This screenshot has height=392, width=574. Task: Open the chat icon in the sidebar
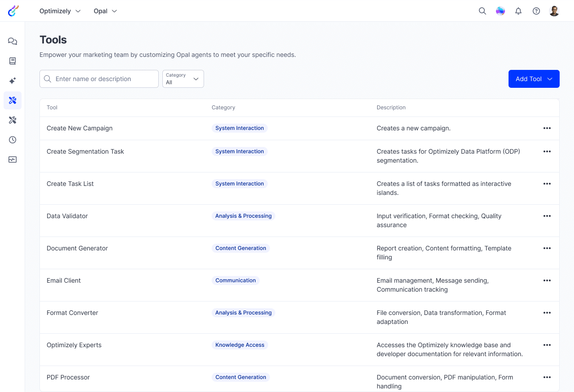13,41
